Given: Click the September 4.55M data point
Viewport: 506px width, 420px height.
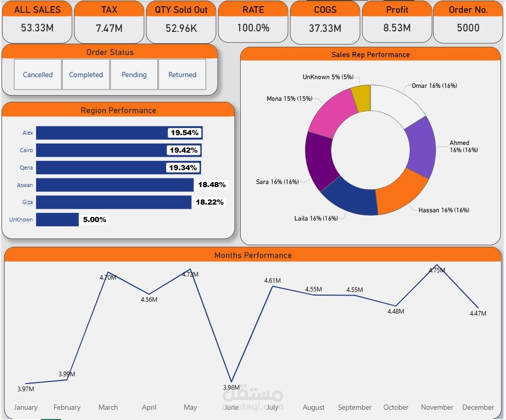Looking at the screenshot, I should pyautogui.click(x=355, y=295).
